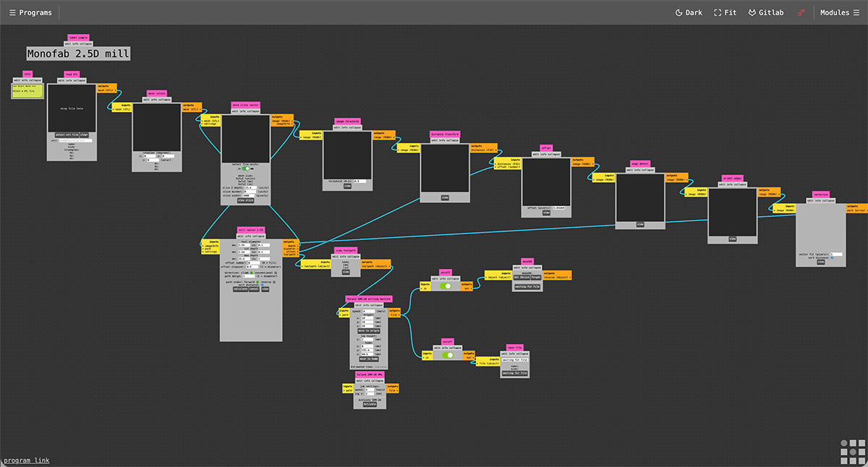Collapse the mill raster 2.5D module
This screenshot has width=868, height=467.
[258, 236]
